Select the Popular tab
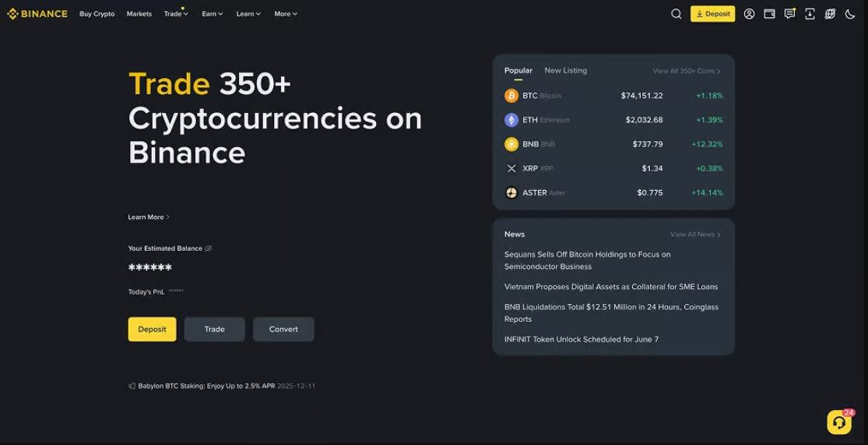868x445 pixels. click(518, 70)
